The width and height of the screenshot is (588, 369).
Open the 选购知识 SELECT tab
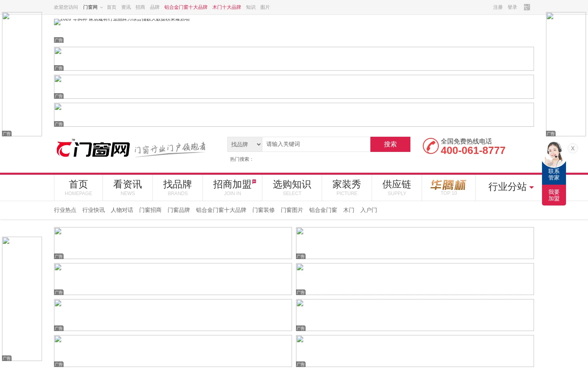click(x=292, y=187)
